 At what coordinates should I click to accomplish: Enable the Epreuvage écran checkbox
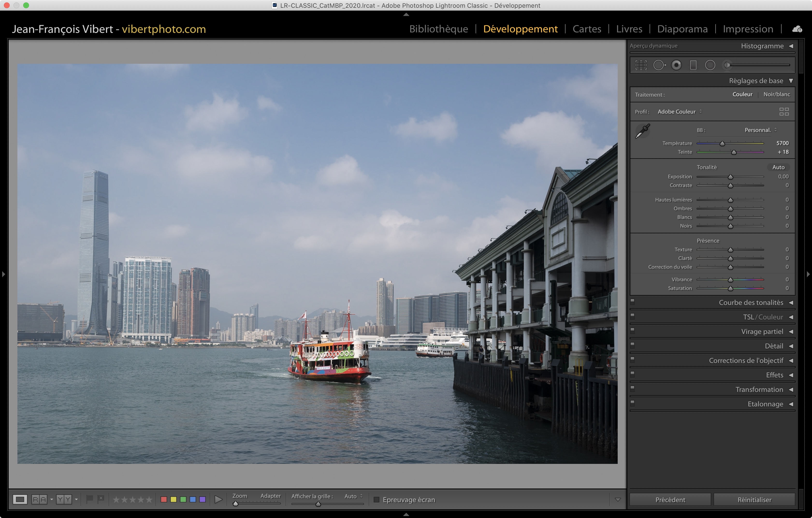[377, 499]
